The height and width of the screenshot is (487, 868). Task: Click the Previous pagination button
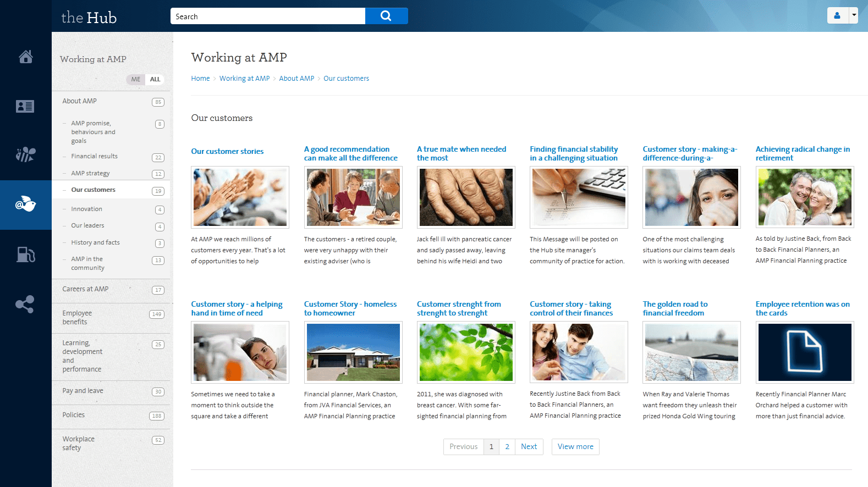tap(464, 447)
